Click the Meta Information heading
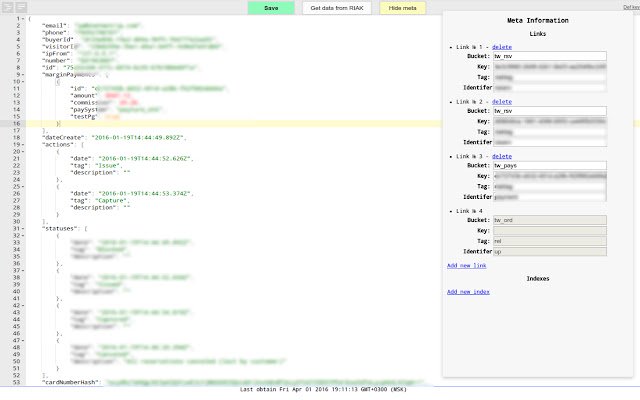640x400 pixels. (x=538, y=20)
